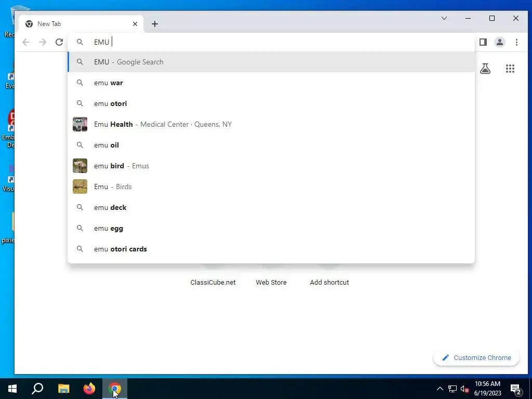Click Add shortcut
Screen dimensions: 532x399
(329, 282)
